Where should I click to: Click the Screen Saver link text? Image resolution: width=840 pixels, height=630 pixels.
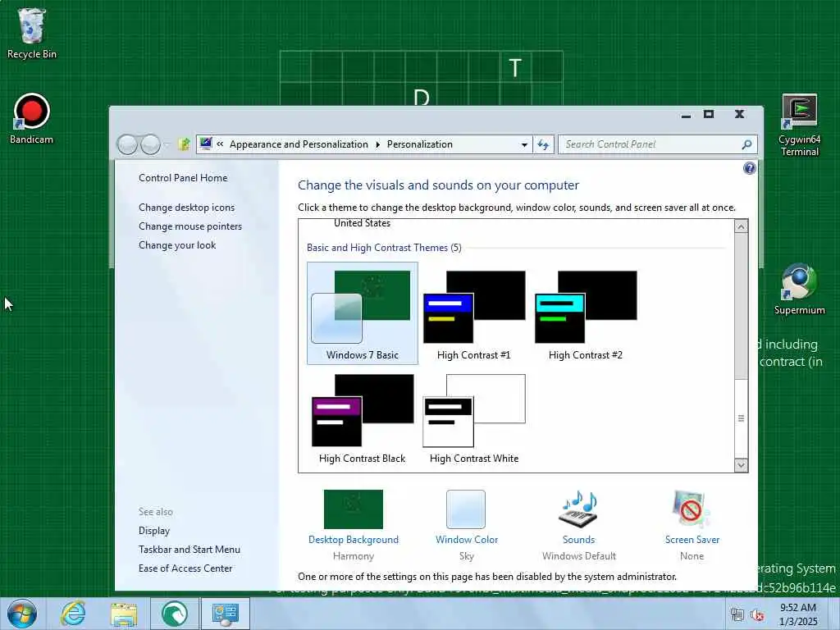692,540
